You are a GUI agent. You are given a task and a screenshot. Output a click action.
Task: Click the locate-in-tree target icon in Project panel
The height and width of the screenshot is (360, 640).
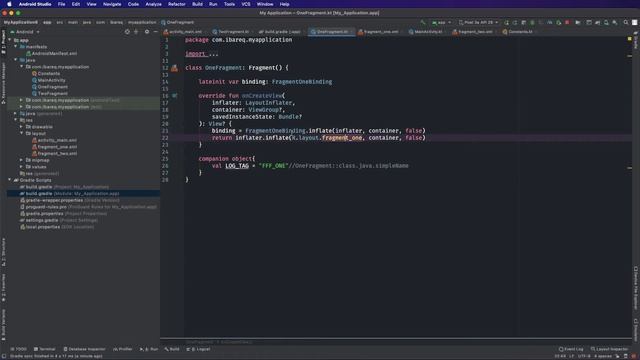(x=127, y=32)
